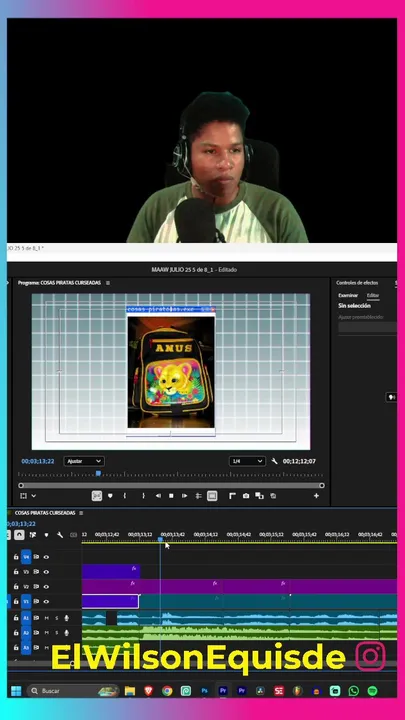Toggle V4 track targeting button
The height and width of the screenshot is (720, 405).
tap(26, 557)
